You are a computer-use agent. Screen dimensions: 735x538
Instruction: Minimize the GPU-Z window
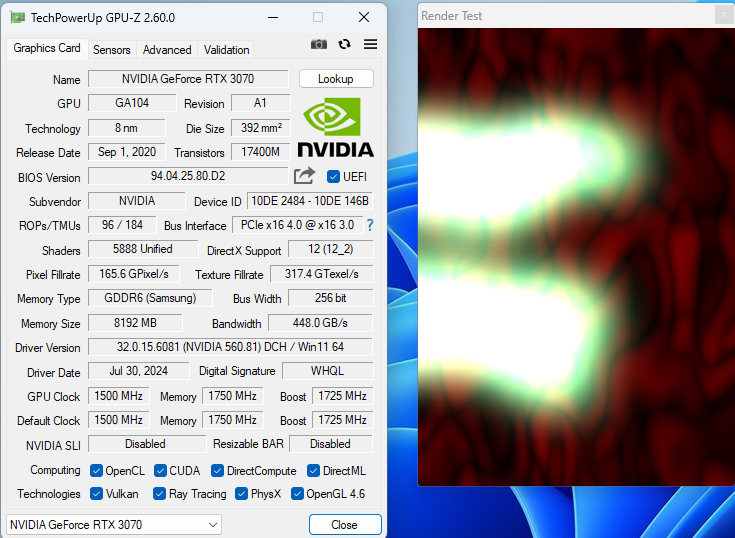(x=273, y=17)
